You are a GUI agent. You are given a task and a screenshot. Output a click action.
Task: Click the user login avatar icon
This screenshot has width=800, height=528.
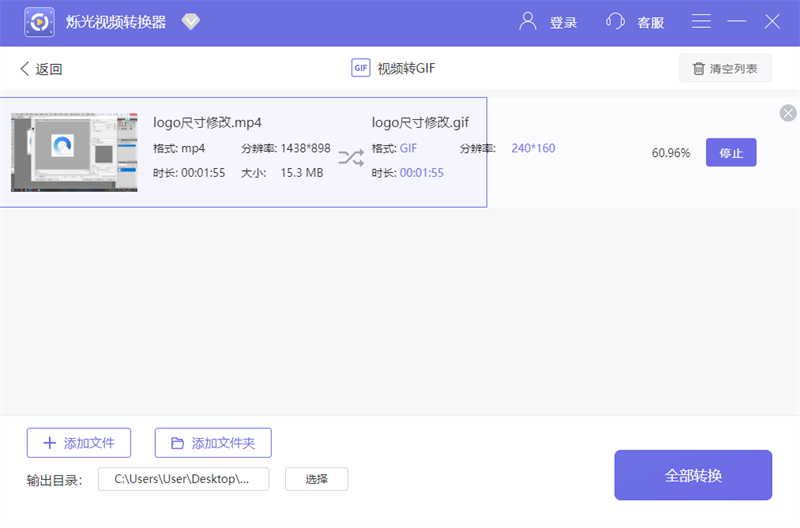pyautogui.click(x=527, y=21)
